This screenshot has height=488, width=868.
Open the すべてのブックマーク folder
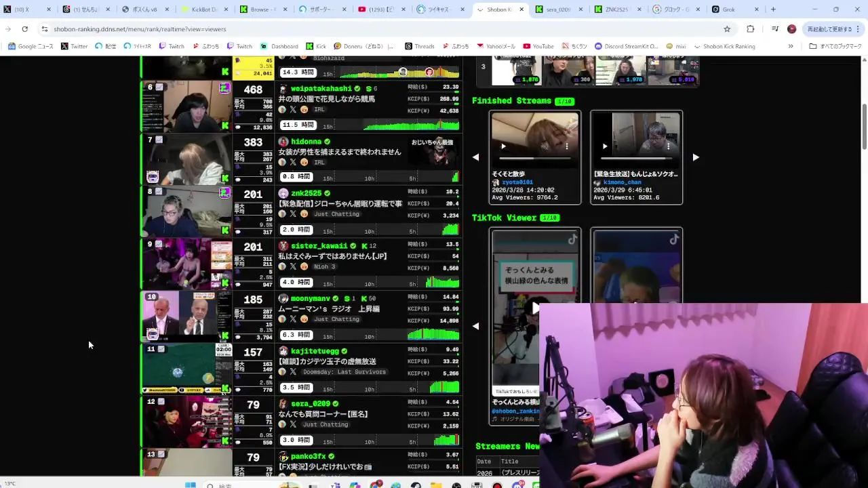835,46
